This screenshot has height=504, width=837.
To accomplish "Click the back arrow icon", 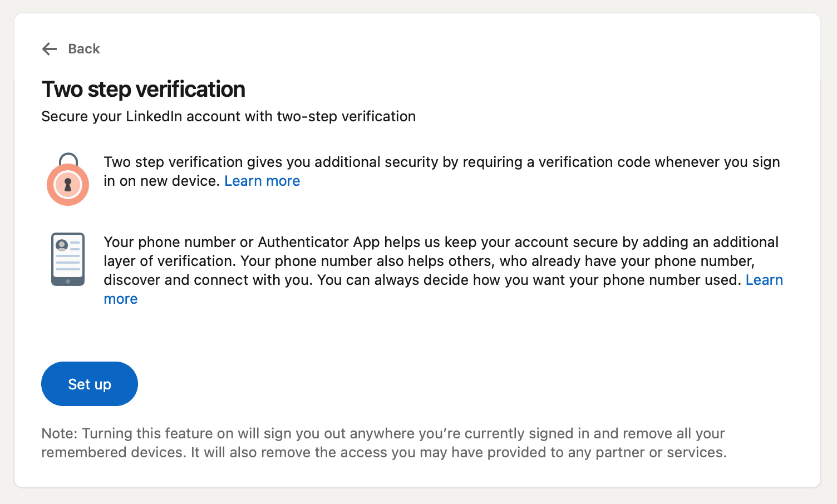I will [x=50, y=49].
